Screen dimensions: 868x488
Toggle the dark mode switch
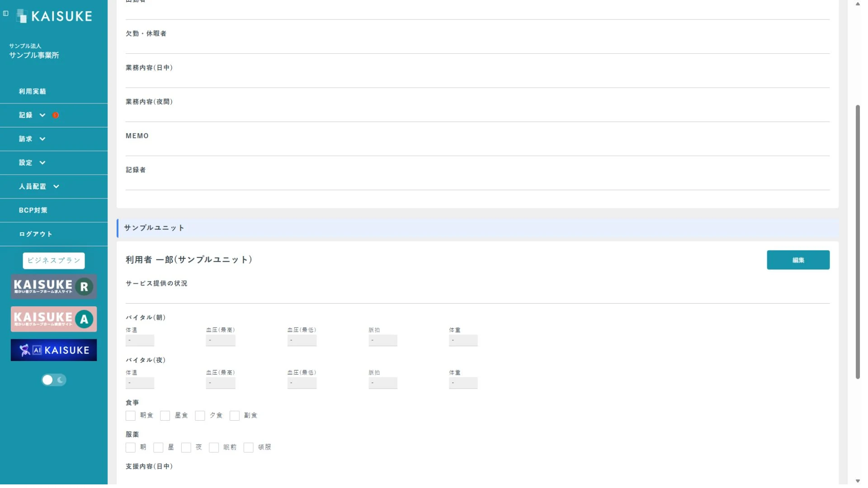[54, 380]
